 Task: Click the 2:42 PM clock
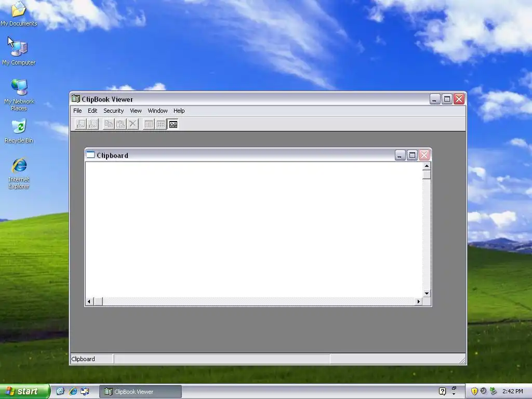coord(513,392)
